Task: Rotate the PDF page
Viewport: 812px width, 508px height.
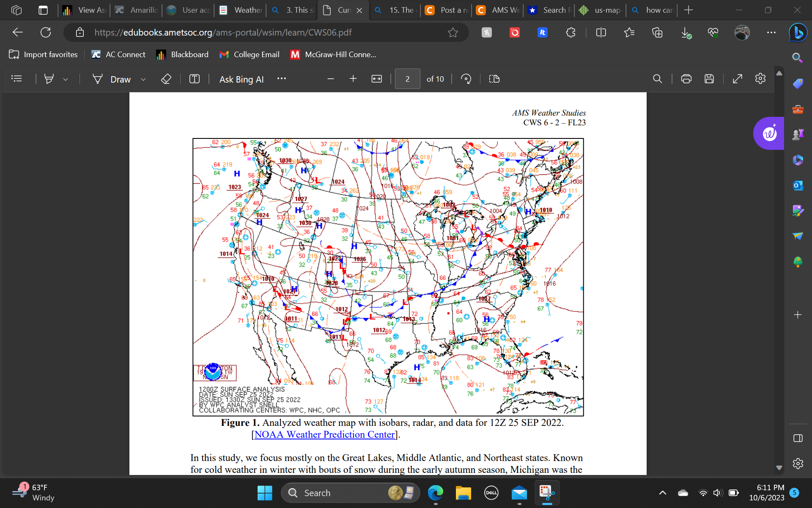Action: pyautogui.click(x=466, y=79)
